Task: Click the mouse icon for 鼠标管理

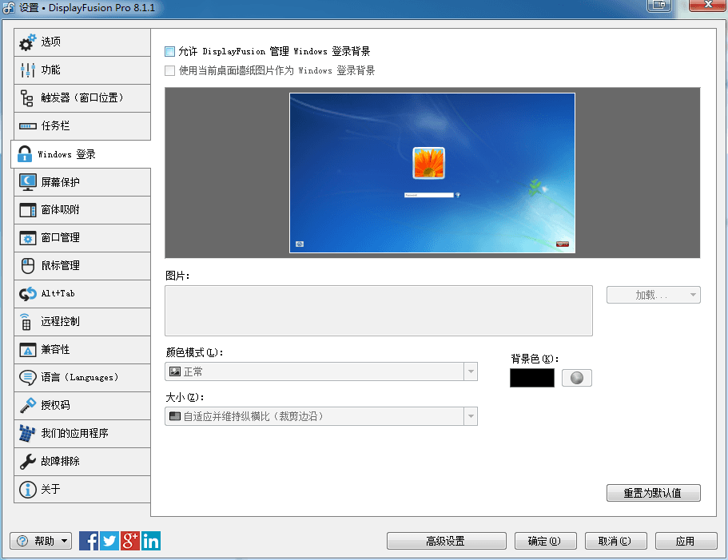Action: (x=28, y=266)
